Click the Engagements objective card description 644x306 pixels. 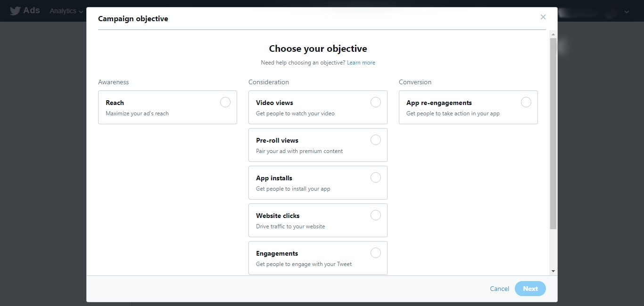point(304,264)
